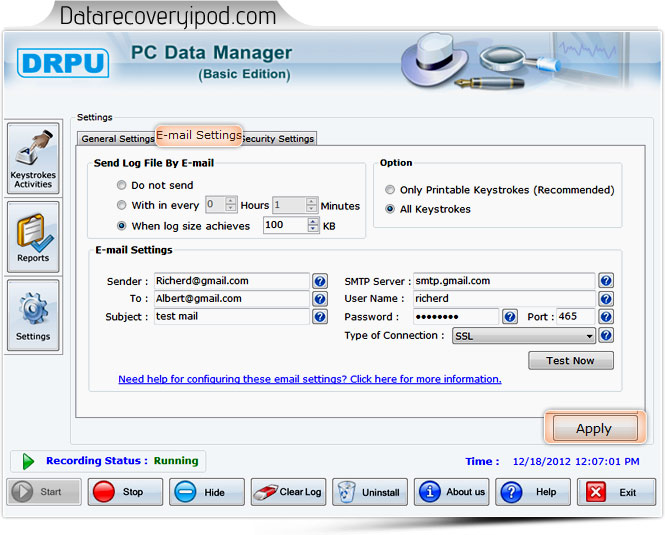Click the Hours spinner arrows
This screenshot has width=665, height=535.
[x=231, y=204]
